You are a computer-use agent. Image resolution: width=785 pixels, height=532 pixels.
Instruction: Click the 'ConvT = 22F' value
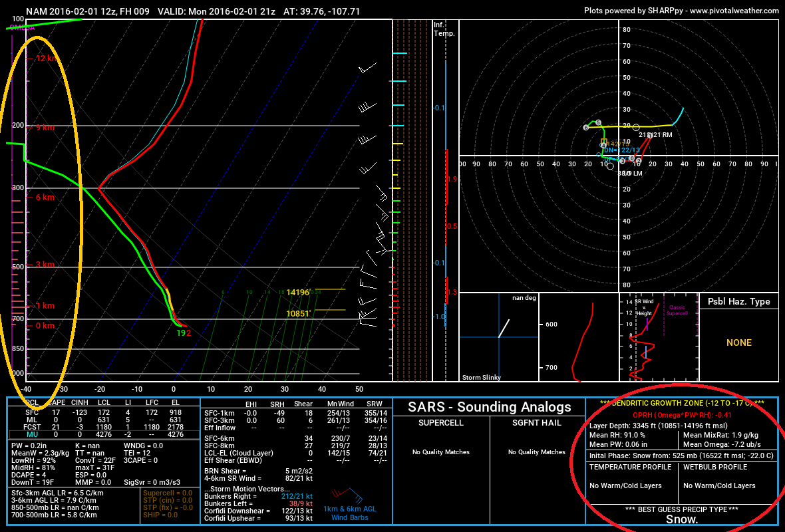95,460
